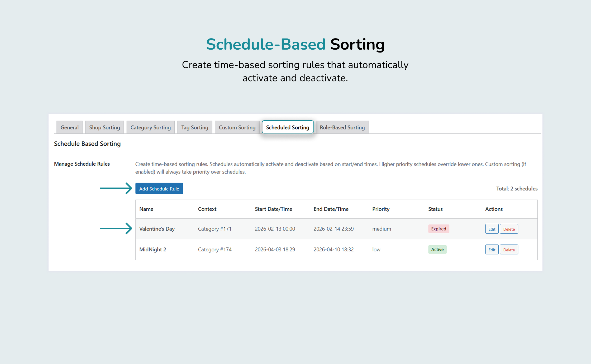Open the Role-Based Sorting tab

342,127
